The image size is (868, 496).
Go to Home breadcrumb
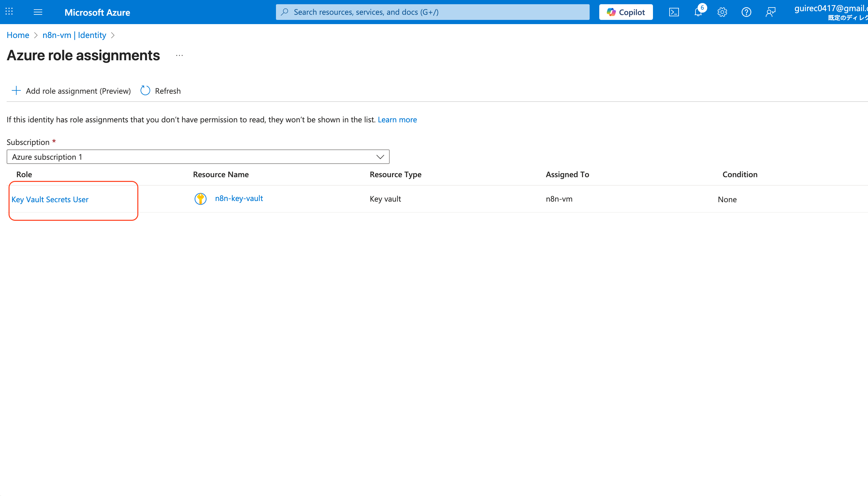point(18,35)
